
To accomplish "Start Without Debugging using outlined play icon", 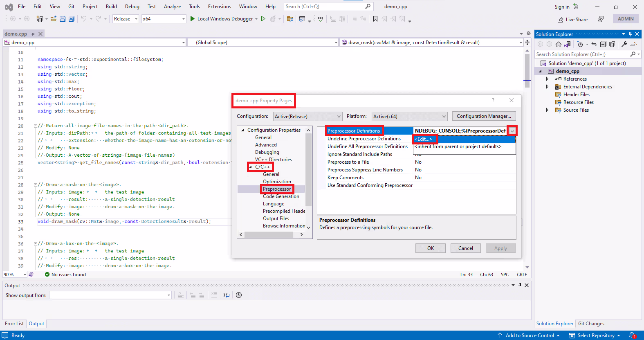I will tap(263, 19).
